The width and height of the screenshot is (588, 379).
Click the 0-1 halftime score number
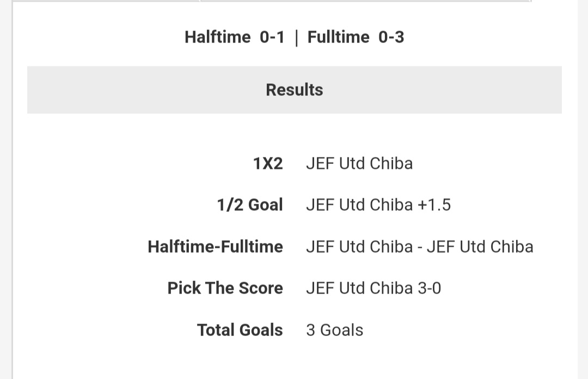click(272, 37)
